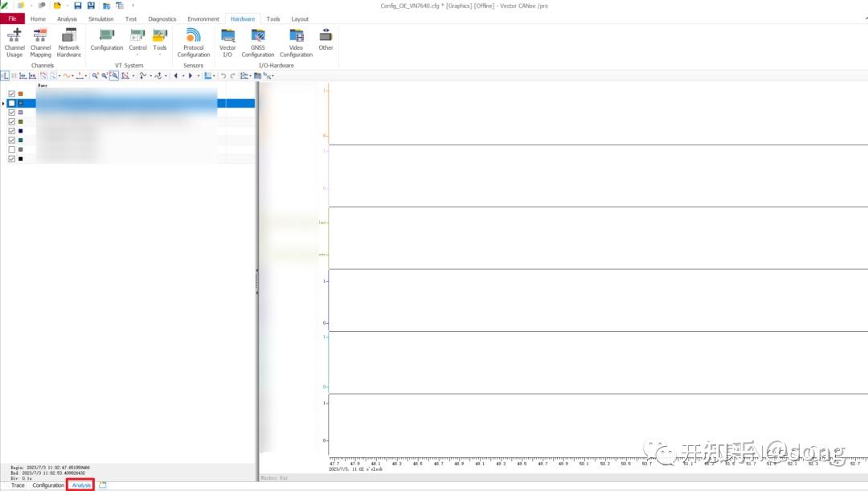Open the Tools ribbon tab
The width and height of the screenshot is (868, 491).
273,18
